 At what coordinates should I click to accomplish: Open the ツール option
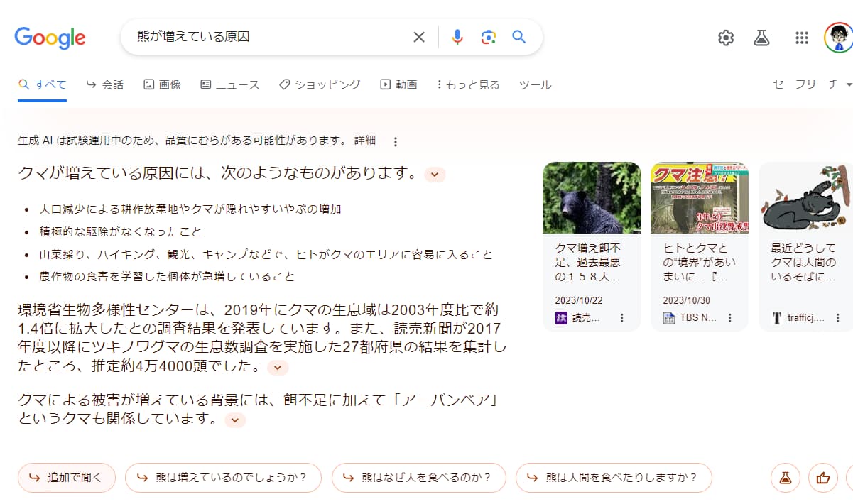(535, 84)
